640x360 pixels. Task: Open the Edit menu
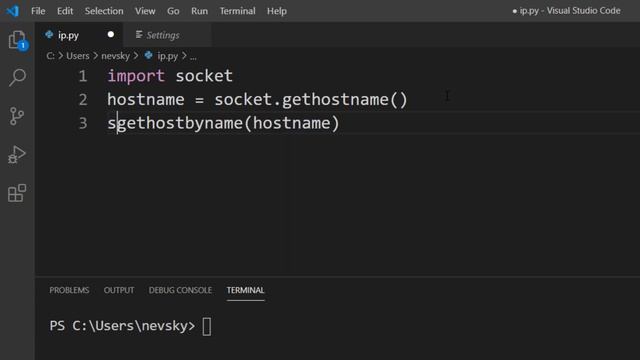65,11
